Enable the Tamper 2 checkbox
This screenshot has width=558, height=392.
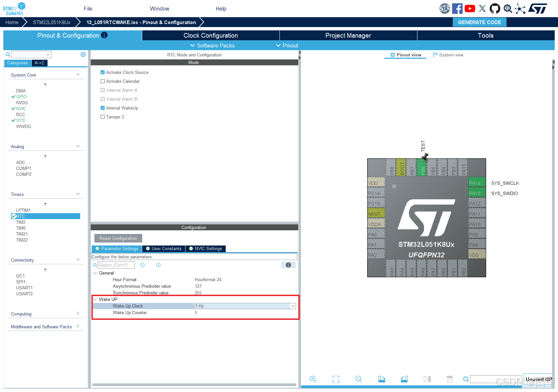pos(103,117)
